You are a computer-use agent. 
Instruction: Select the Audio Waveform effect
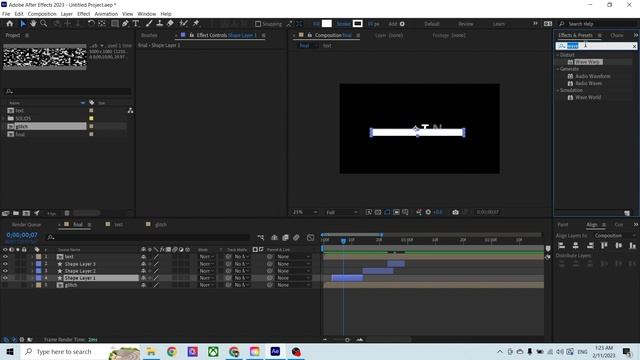pyautogui.click(x=593, y=76)
